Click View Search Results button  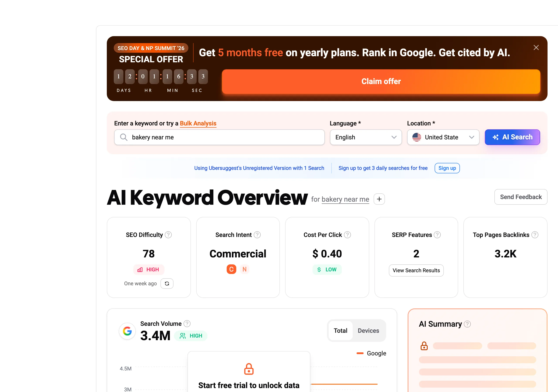[x=416, y=270]
